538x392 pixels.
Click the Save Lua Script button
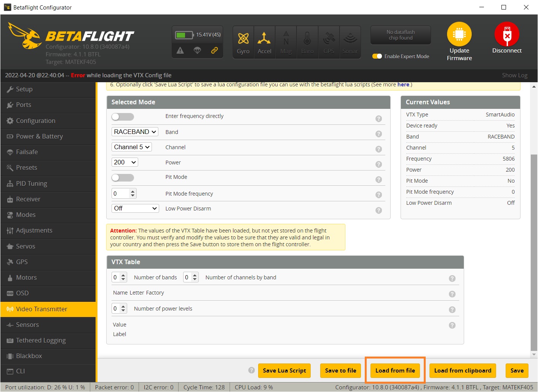click(284, 371)
